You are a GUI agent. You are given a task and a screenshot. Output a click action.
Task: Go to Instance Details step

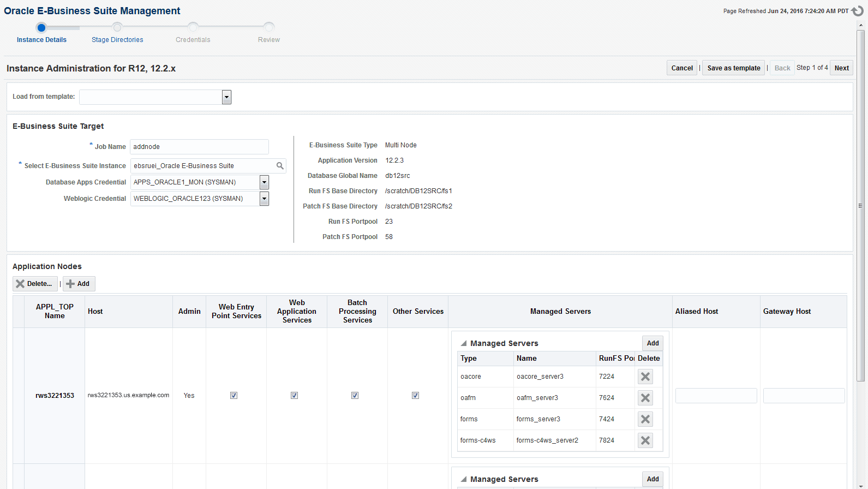[41, 40]
